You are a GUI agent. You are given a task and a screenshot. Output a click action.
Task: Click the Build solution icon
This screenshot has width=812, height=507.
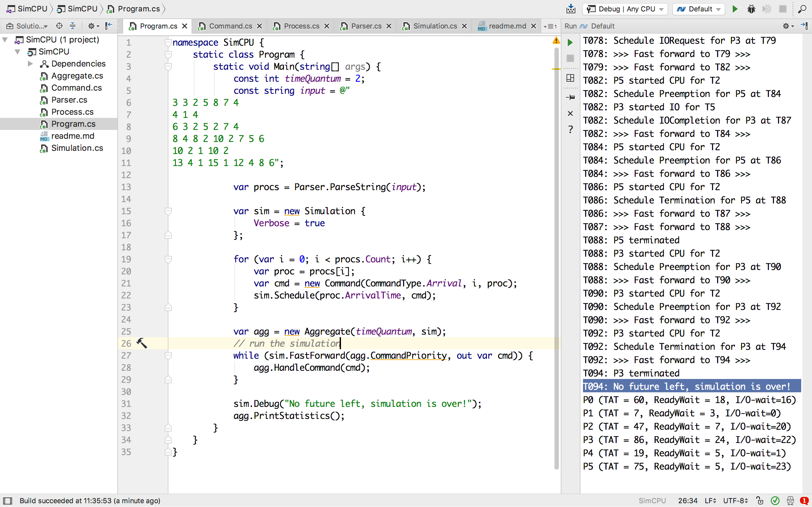[571, 9]
